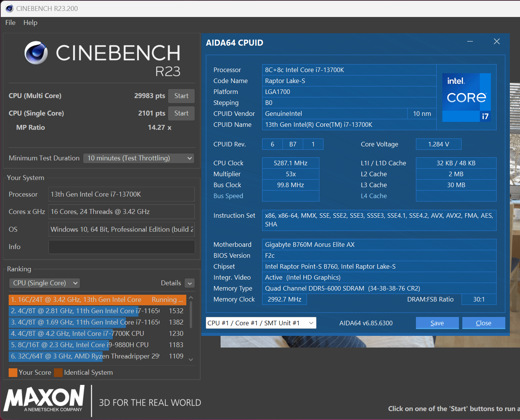Click the Info input field

click(121, 247)
